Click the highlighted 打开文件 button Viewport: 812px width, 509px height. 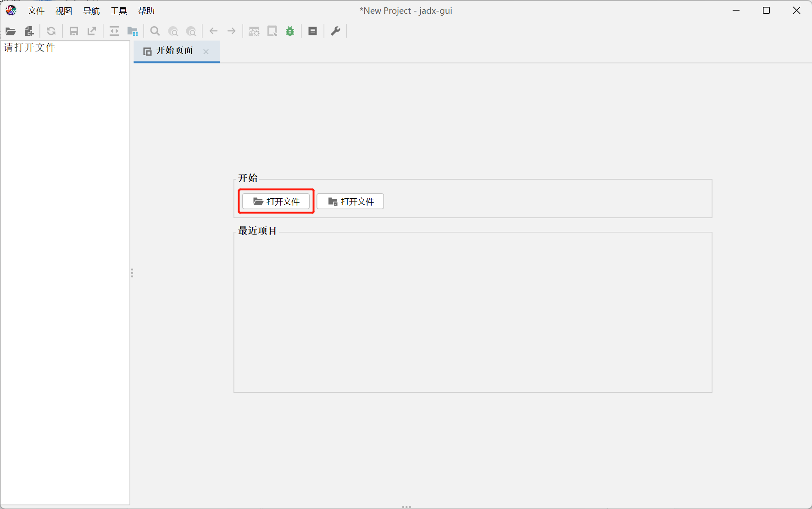click(275, 201)
